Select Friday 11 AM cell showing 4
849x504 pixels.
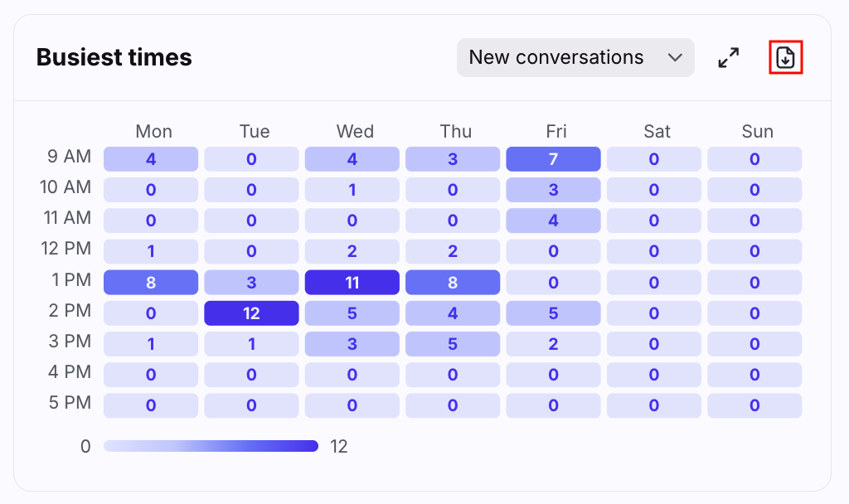point(553,220)
